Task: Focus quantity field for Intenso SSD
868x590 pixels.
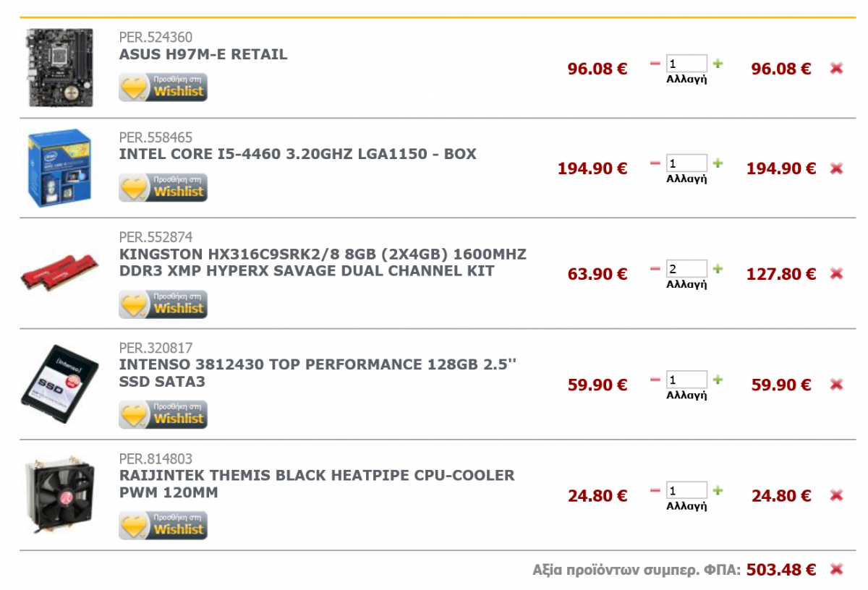Action: [x=686, y=380]
